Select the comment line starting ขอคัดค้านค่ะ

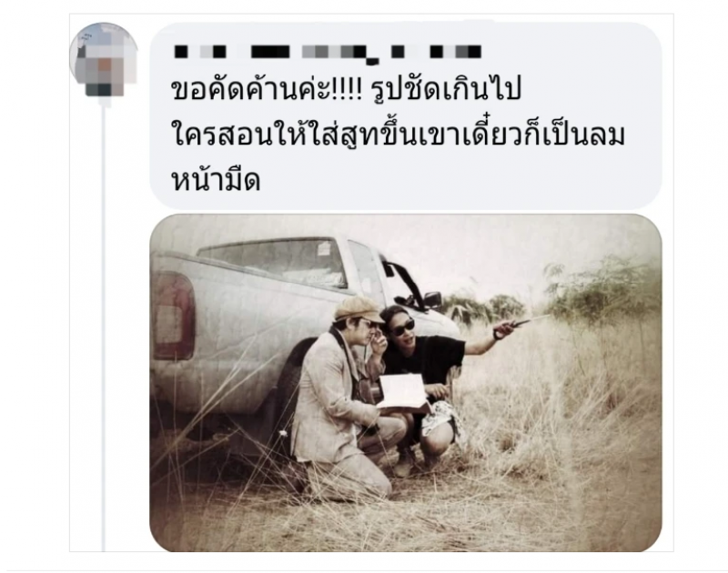(347, 89)
